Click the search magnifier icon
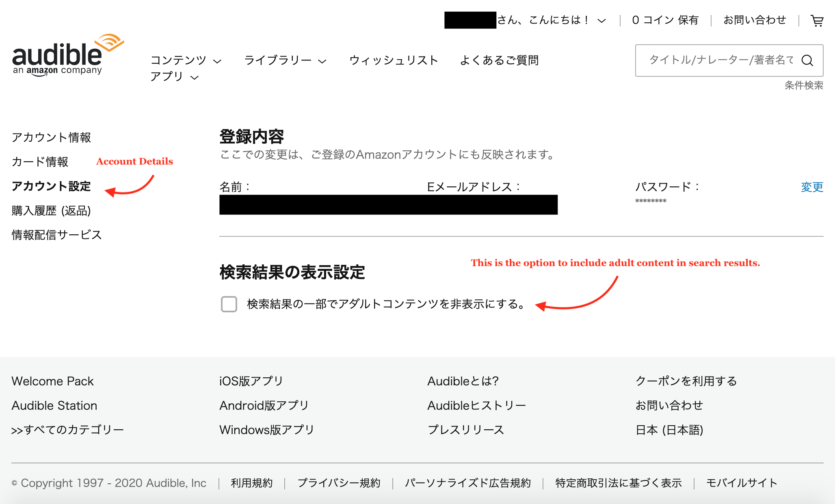Viewport: 835px width, 504px height. point(807,61)
